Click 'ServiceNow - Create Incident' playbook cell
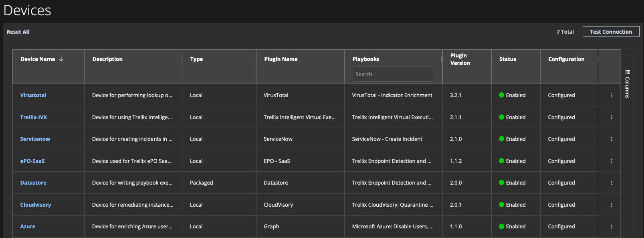The width and height of the screenshot is (644, 238). (x=387, y=139)
